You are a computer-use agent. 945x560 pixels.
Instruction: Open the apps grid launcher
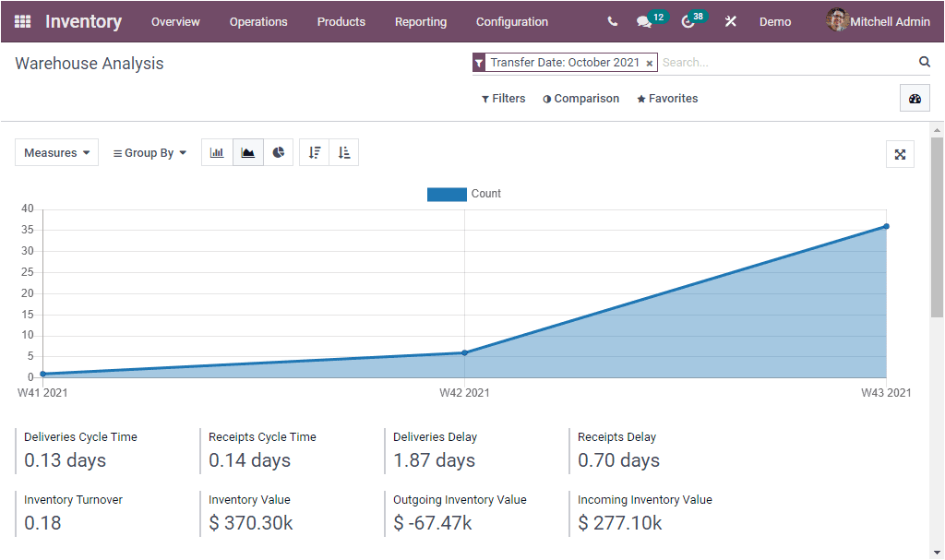pos(22,21)
